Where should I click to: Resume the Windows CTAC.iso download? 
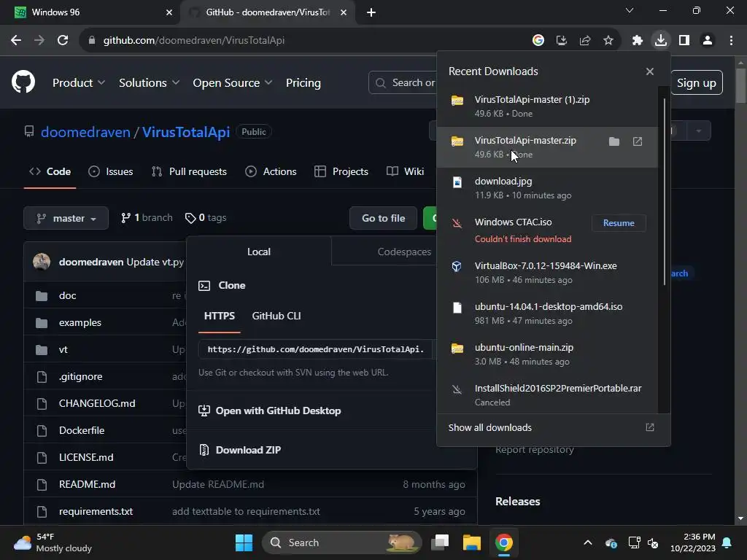[619, 223]
